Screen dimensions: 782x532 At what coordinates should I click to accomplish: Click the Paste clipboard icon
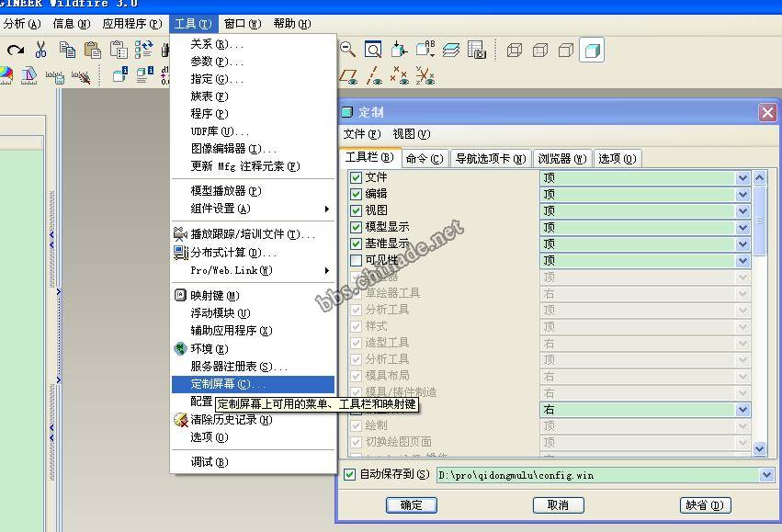coord(92,50)
